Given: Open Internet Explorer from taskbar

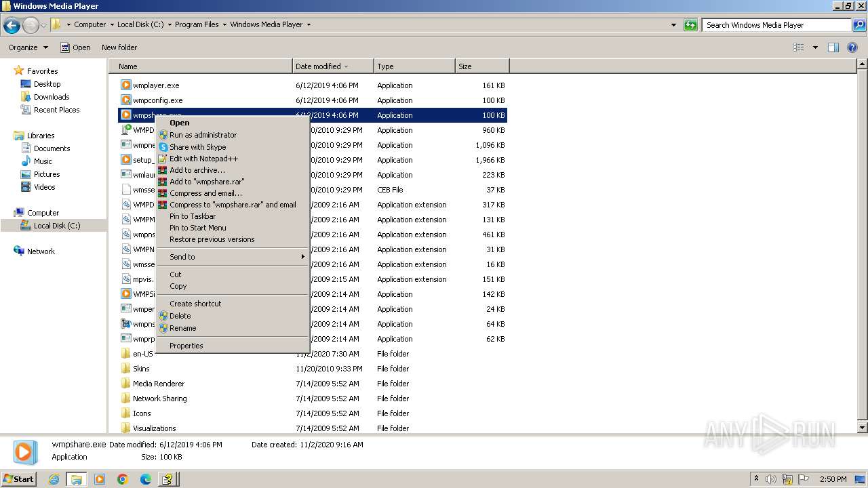Looking at the screenshot, I should (x=54, y=479).
